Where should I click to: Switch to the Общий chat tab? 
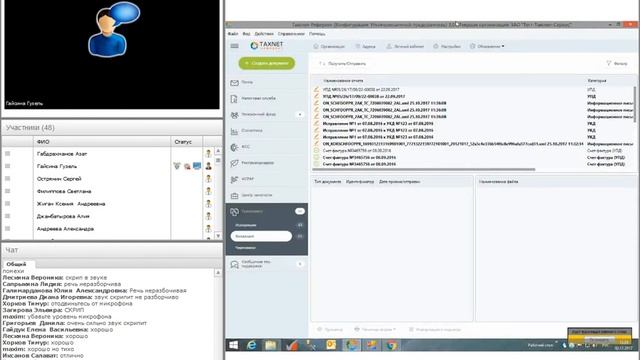16,264
